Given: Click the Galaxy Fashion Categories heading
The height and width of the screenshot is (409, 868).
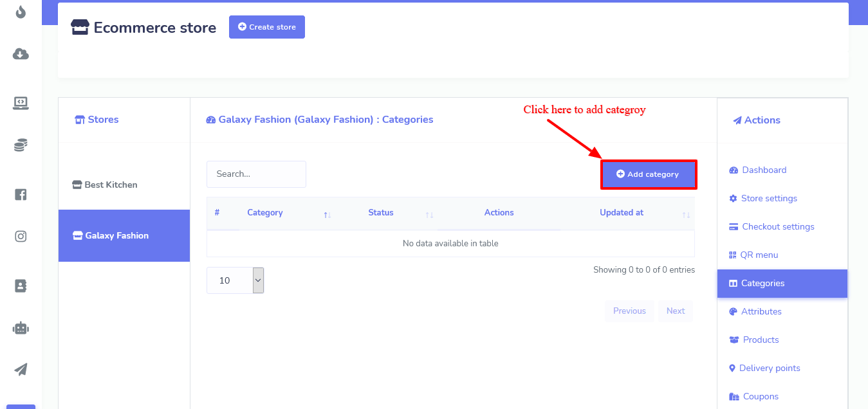Looking at the screenshot, I should [320, 120].
